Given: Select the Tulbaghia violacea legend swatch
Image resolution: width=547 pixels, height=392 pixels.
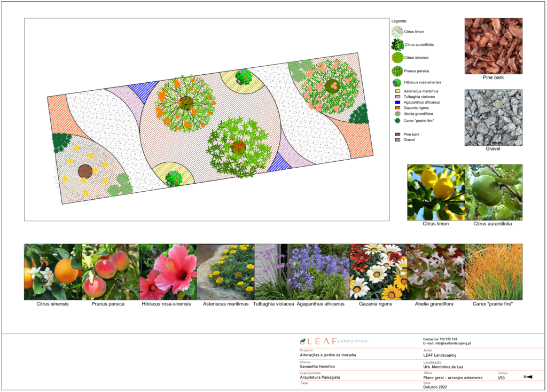Looking at the screenshot, I should (397, 97).
